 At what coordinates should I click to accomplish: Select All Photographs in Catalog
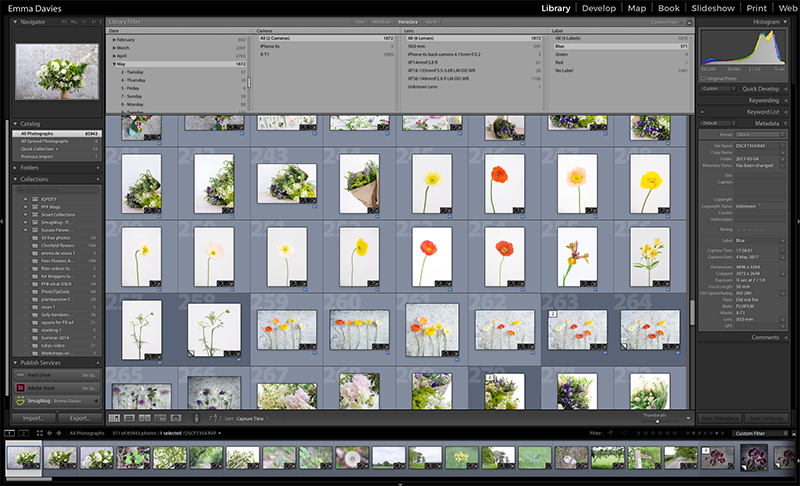[57, 134]
